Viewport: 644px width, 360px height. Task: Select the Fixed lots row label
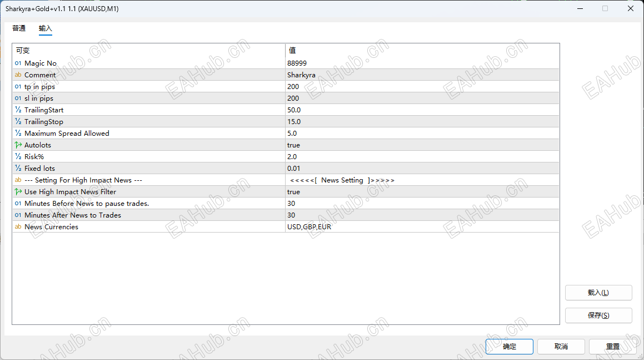[x=39, y=168]
